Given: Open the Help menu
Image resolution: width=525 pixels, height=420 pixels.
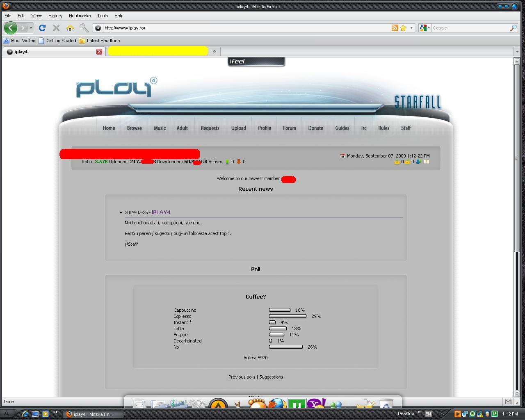Looking at the screenshot, I should 119,16.
